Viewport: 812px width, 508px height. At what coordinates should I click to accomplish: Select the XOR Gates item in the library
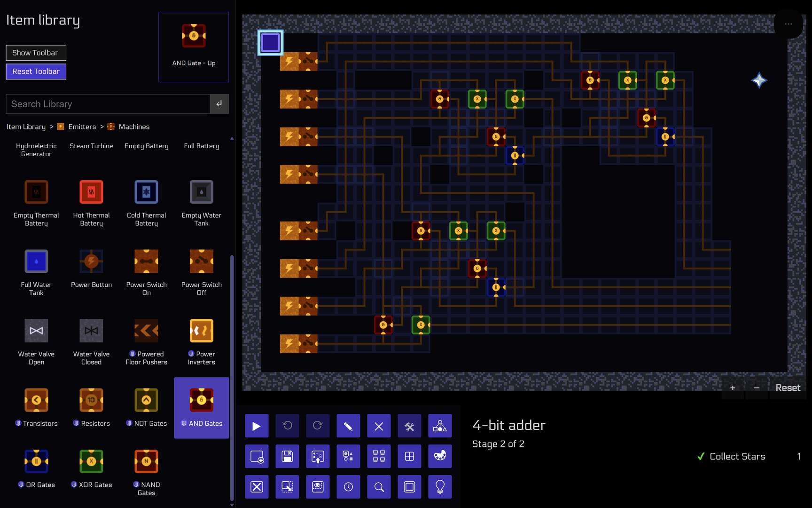91,468
